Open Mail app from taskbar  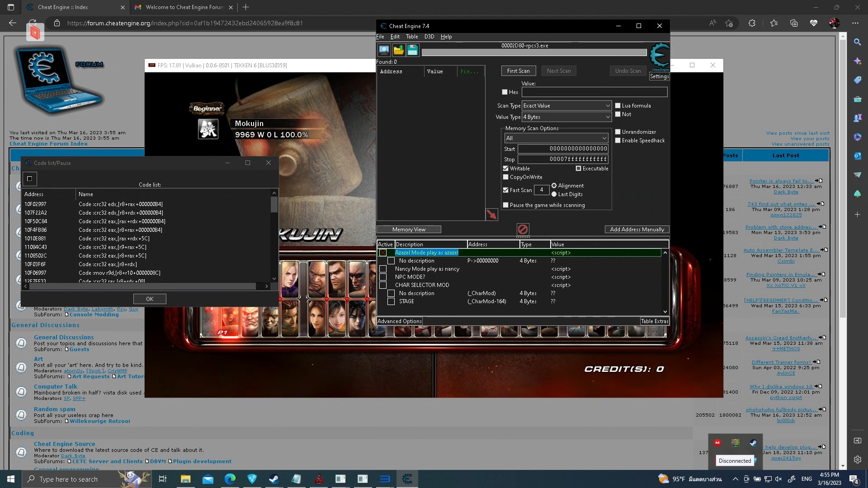208,479
